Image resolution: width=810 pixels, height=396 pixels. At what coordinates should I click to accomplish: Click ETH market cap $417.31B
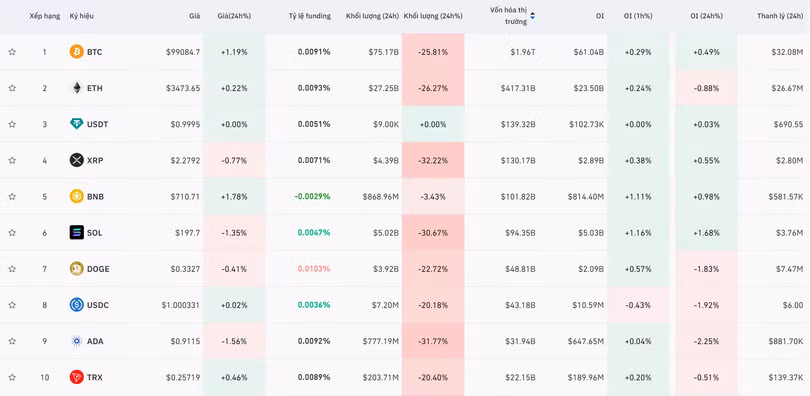518,88
